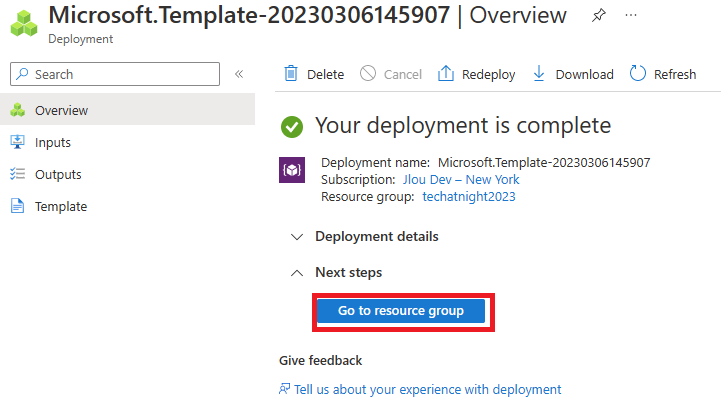Click the Inputs sidebar icon
Viewport: 721px width, 407px height.
(17, 142)
